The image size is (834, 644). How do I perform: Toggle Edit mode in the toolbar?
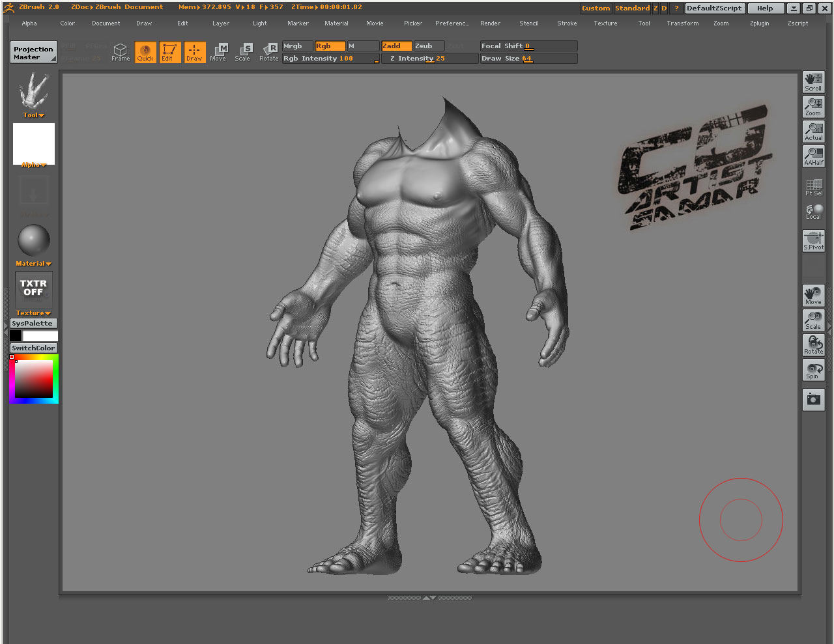coord(169,52)
